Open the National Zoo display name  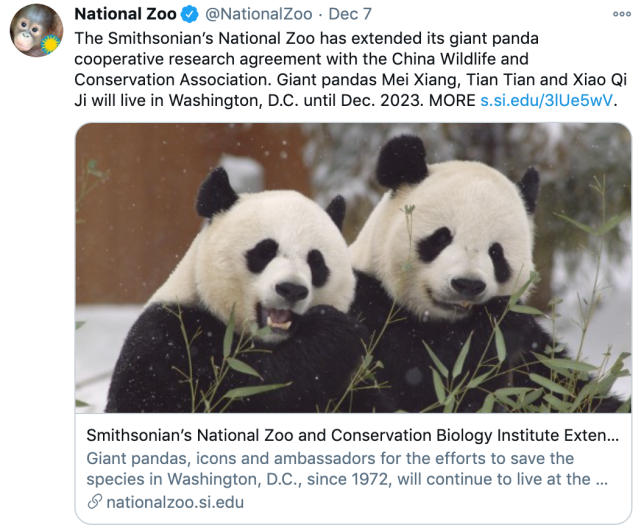coord(126,13)
